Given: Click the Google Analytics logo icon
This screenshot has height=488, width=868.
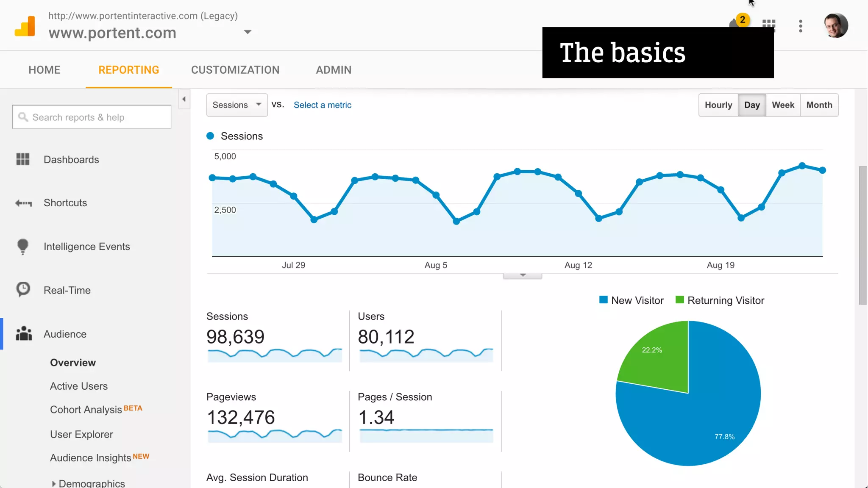Looking at the screenshot, I should pos(25,26).
